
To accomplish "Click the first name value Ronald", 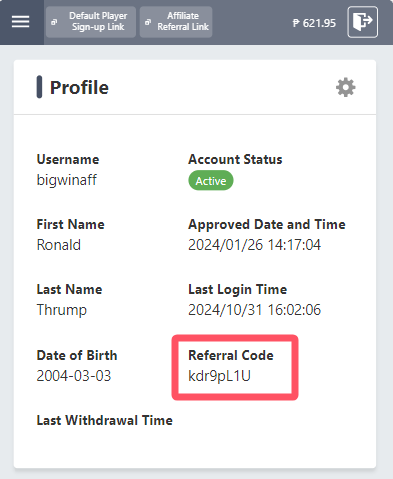I will tap(59, 245).
